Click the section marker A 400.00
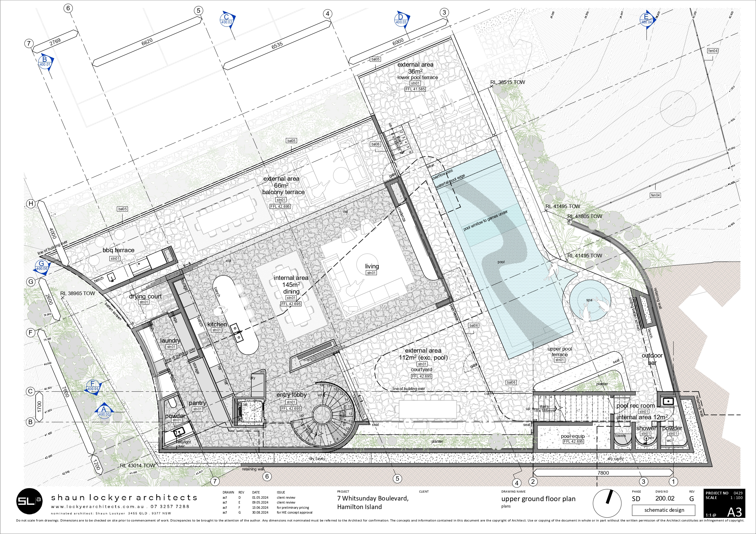756x534 pixels. [x=104, y=411]
